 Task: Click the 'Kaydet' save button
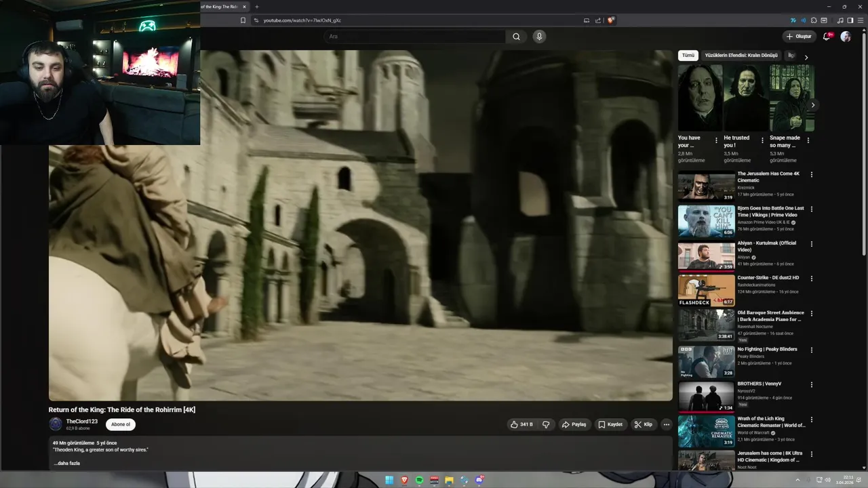click(x=610, y=424)
